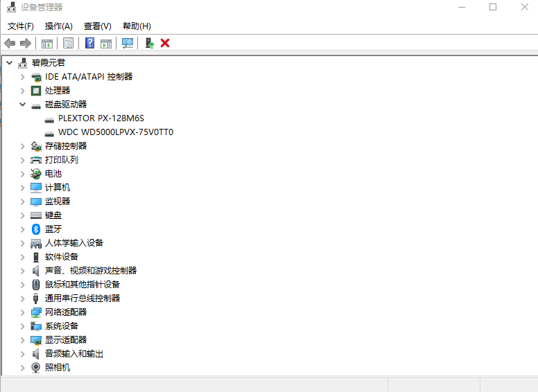The height and width of the screenshot is (392, 538).
Task: Expand the 音频输入和输出 node
Action: (x=23, y=354)
